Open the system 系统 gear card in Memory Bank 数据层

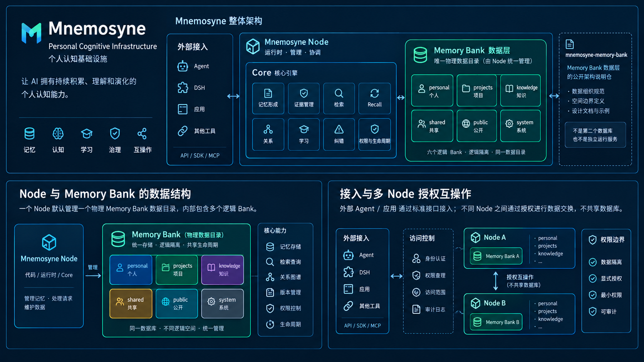[x=520, y=126]
